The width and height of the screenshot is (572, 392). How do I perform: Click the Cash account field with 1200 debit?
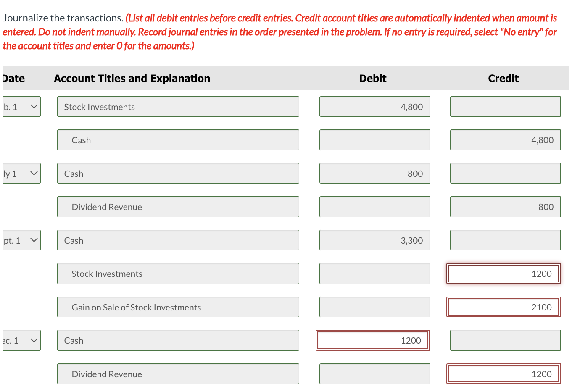178,340
